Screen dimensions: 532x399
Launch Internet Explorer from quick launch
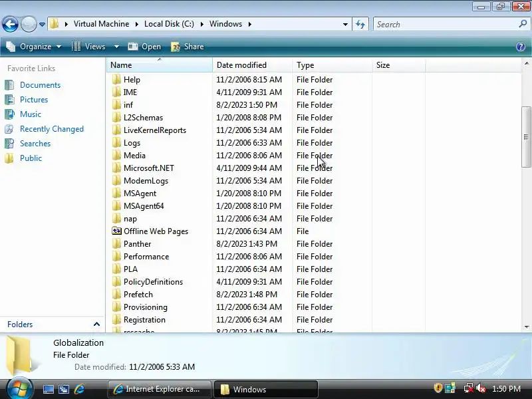pyautogui.click(x=79, y=389)
